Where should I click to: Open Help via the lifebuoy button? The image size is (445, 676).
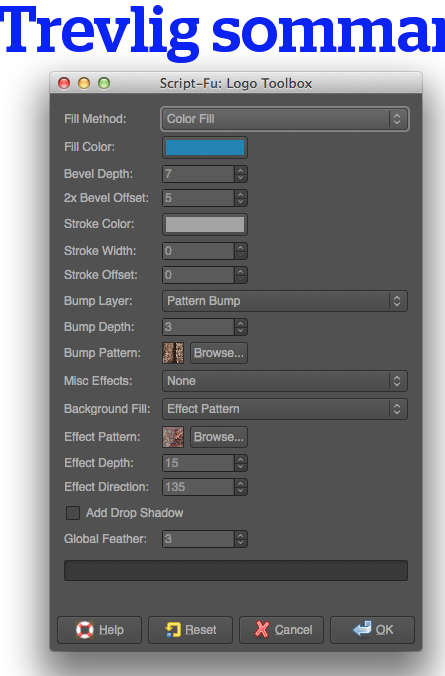click(x=100, y=630)
